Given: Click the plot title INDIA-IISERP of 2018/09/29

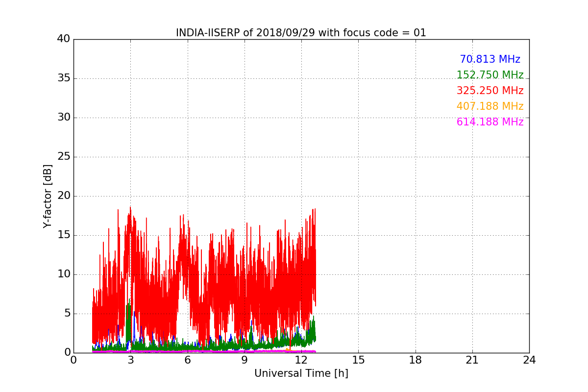Looking at the screenshot, I should [301, 33].
